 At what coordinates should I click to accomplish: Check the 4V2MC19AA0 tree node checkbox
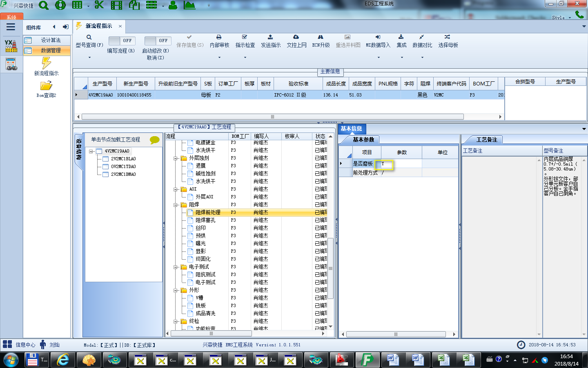[x=99, y=151]
